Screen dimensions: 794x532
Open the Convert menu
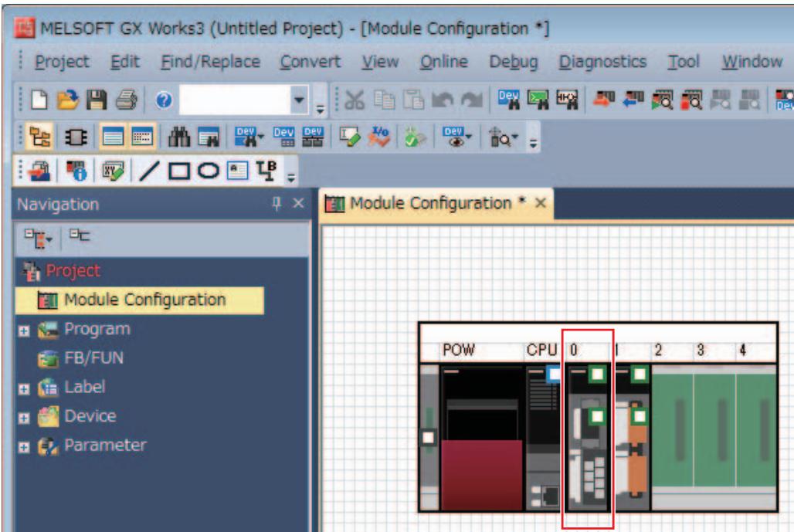coord(310,62)
